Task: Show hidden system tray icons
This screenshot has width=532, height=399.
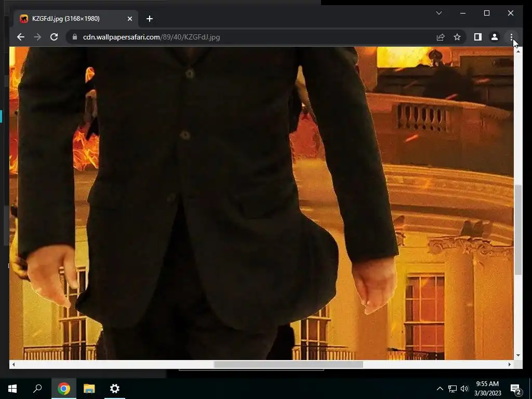Action: pos(440,389)
